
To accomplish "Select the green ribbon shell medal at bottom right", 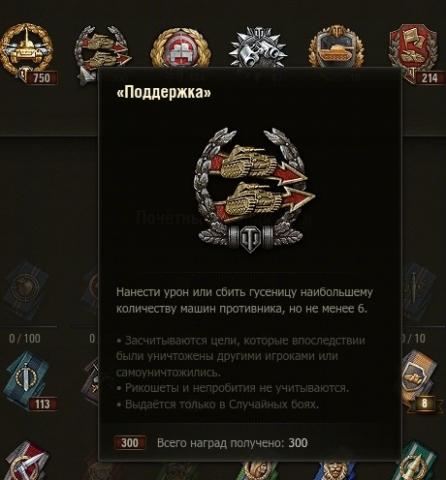I will [x=419, y=462].
